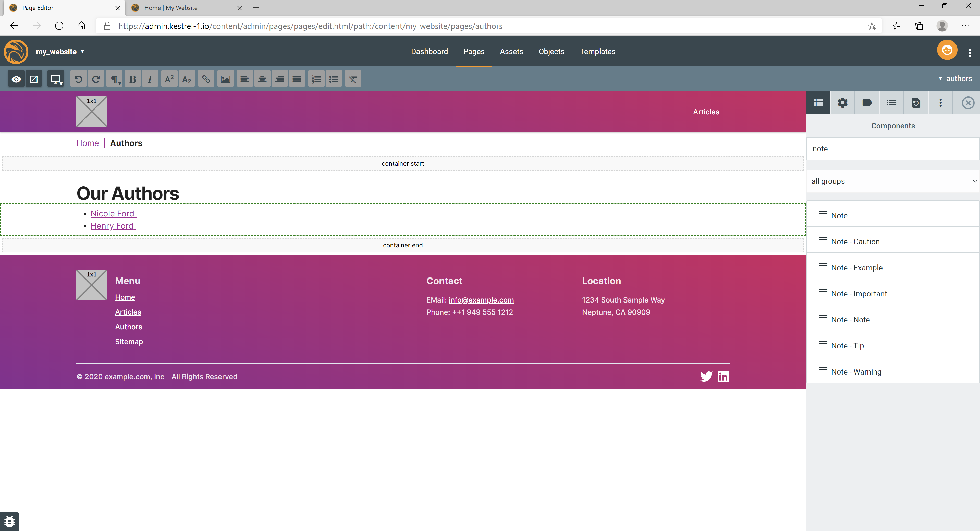Insert a link with chain icon
Screen dimensions: 980x531
[x=206, y=79]
